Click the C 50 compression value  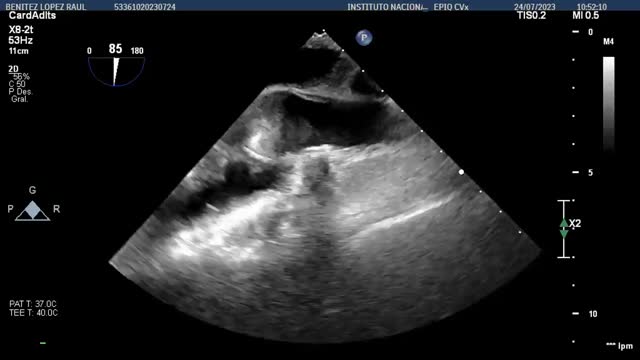[17, 84]
